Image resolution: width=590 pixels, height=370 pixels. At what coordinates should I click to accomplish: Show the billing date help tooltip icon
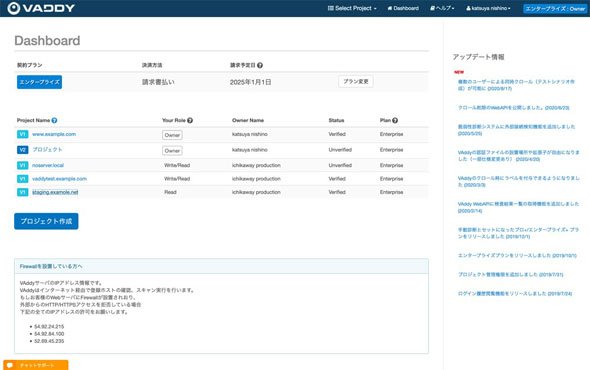(x=260, y=65)
